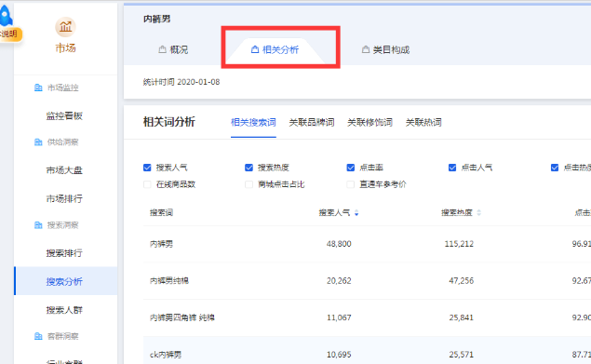Open the 类目构成 tab
Viewport: 591px width, 364px height.
coord(385,49)
